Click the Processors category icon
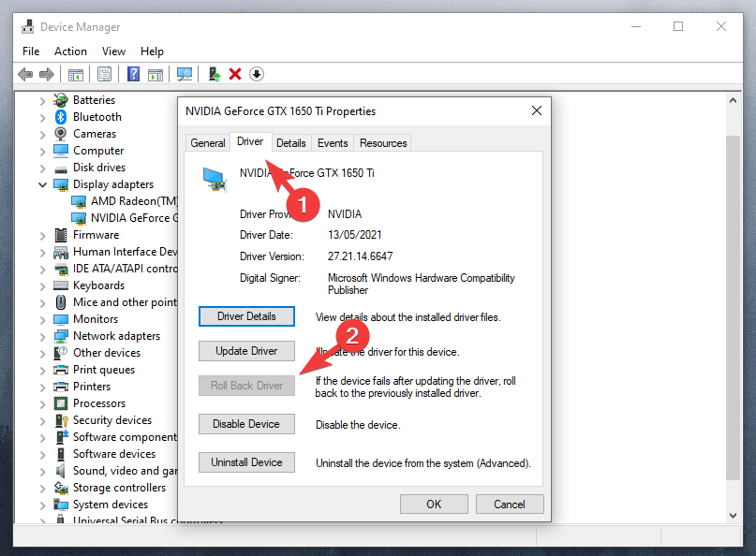 tap(61, 403)
